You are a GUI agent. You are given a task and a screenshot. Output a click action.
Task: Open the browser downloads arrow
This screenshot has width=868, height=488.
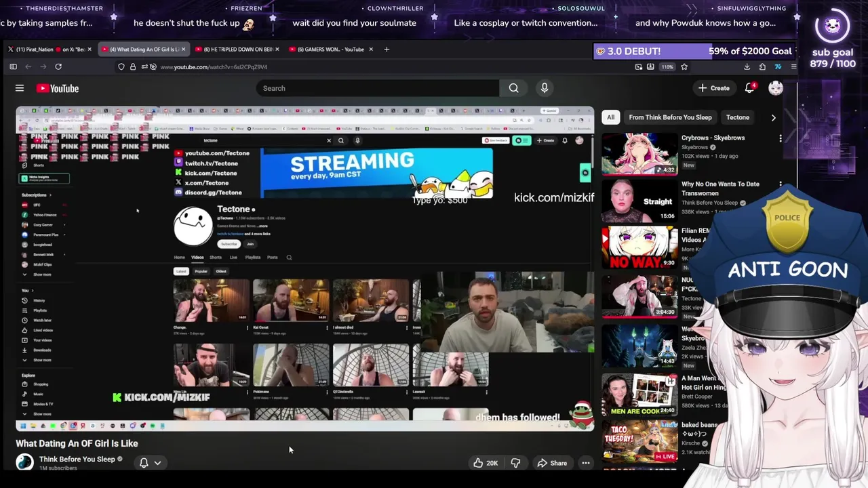747,66
